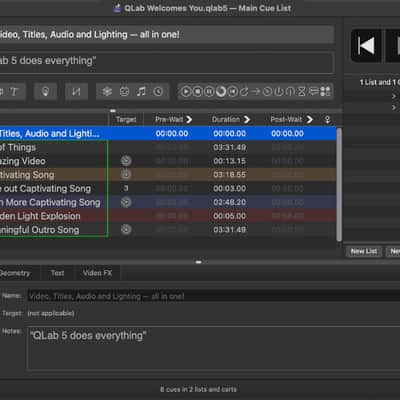Add a Wait cue (hourglass icon)

(302, 92)
